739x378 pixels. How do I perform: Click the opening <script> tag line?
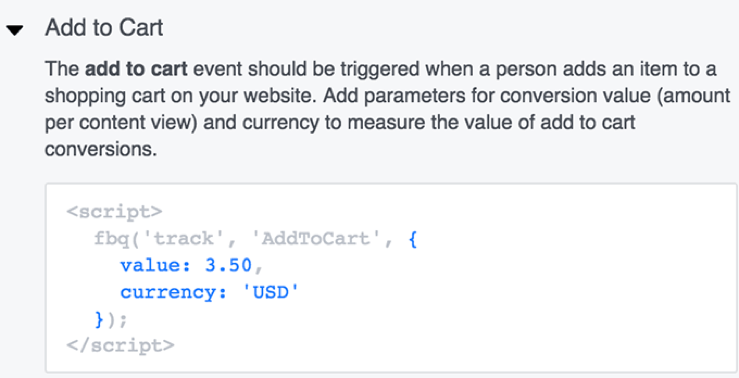tap(115, 211)
